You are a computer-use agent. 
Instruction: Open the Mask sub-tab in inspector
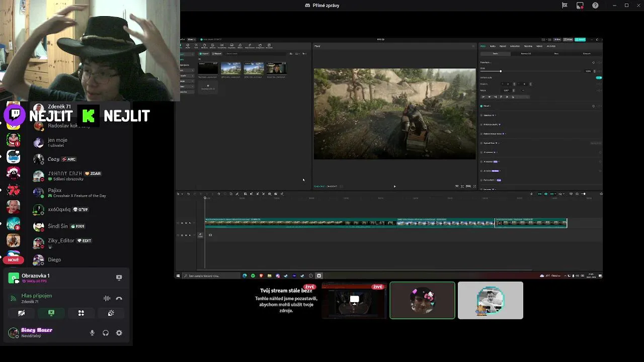[x=556, y=54]
